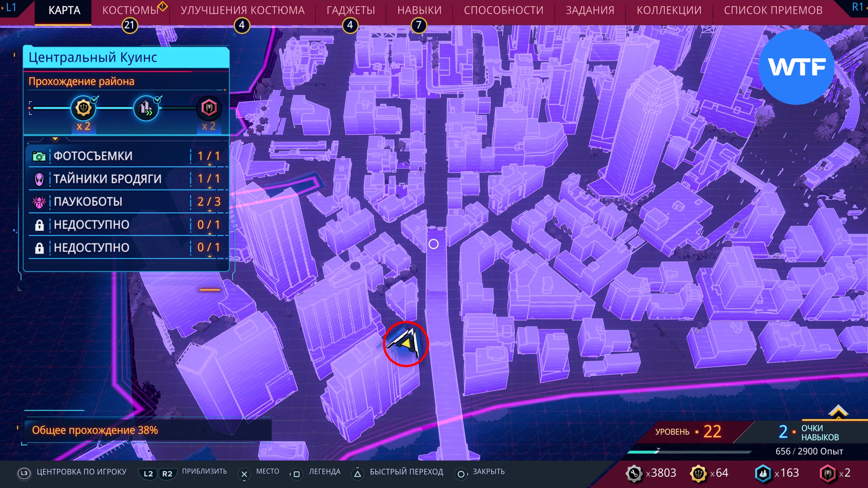Switch to the КОСТЮМЫ tab
This screenshot has width=868, height=488.
pyautogui.click(x=130, y=10)
